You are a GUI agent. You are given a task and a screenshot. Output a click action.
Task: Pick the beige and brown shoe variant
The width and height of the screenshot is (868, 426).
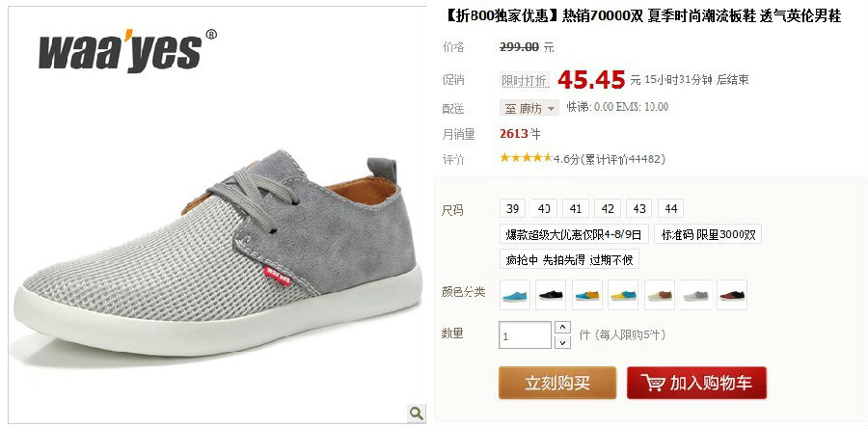tap(660, 295)
